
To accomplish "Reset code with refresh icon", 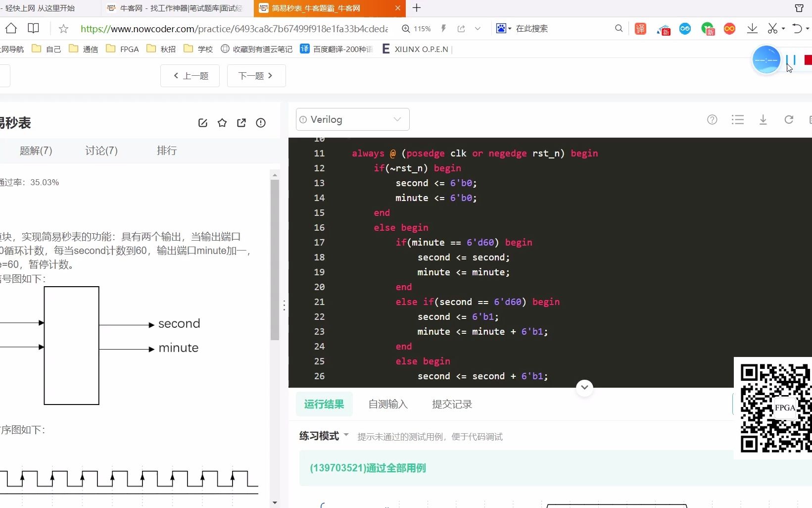I will click(x=789, y=119).
